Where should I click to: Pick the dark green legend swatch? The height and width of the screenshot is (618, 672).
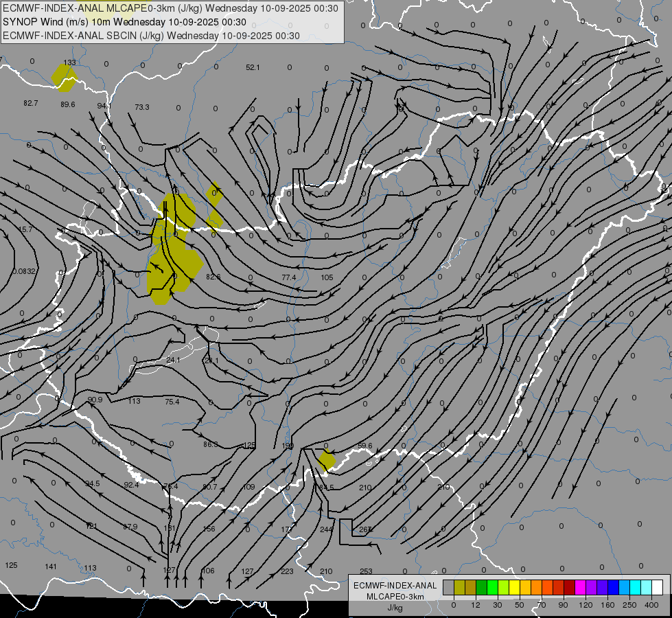481,587
